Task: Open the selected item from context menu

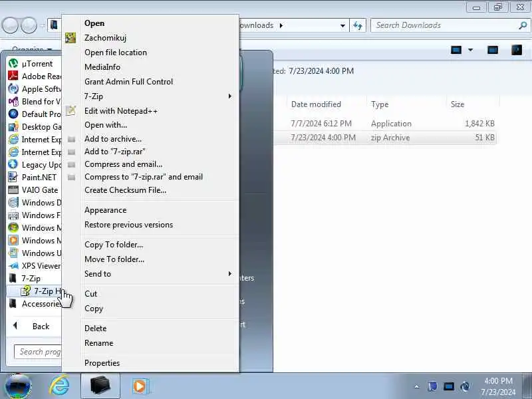Action: tap(94, 23)
